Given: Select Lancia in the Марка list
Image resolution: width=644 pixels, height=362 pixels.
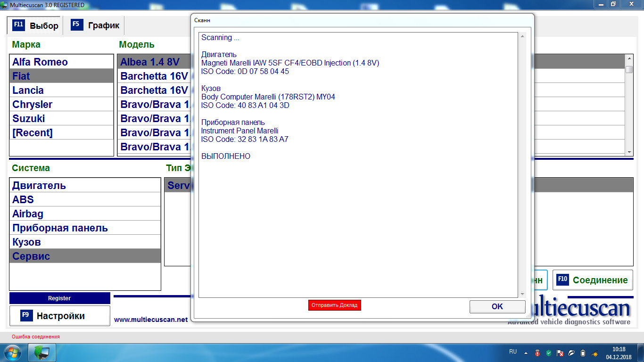Looking at the screenshot, I should click(x=61, y=90).
